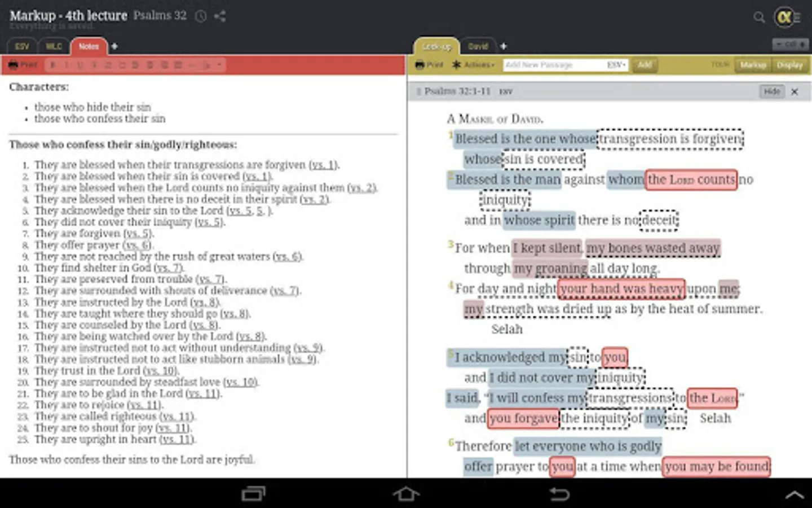Open the last dropdown arrow in Notes toolbar
812x508 pixels.
219,65
